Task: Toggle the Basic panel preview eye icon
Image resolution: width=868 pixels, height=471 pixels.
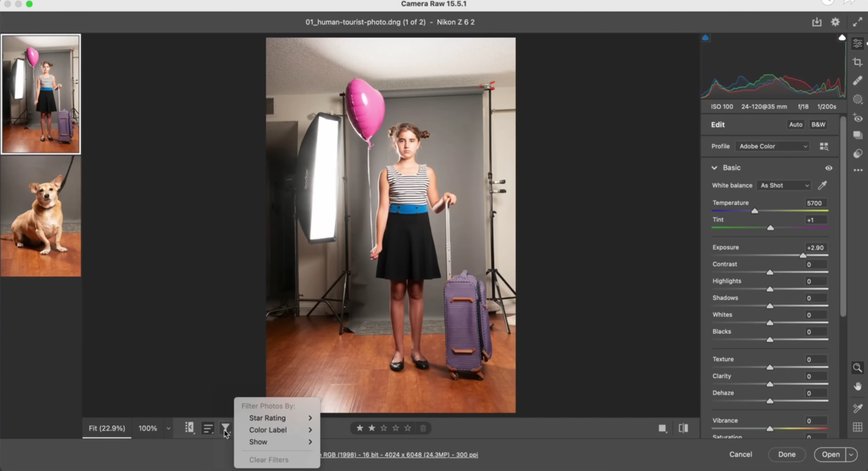Action: tap(828, 167)
